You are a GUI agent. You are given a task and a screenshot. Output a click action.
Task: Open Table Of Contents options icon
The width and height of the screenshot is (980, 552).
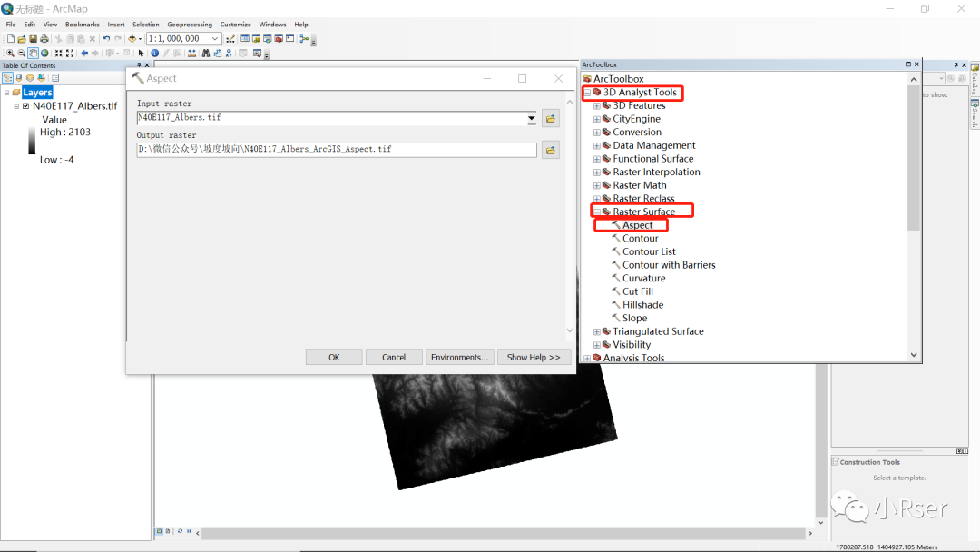(55, 77)
